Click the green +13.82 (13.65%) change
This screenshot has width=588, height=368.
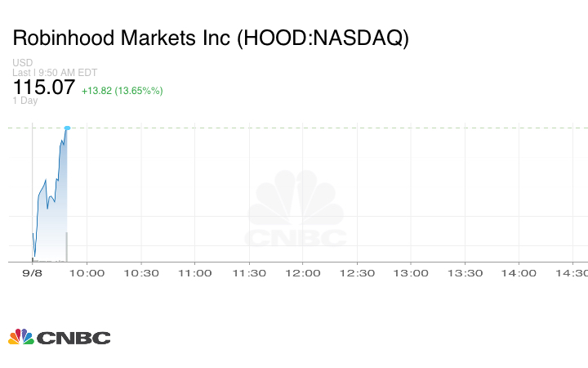(122, 90)
